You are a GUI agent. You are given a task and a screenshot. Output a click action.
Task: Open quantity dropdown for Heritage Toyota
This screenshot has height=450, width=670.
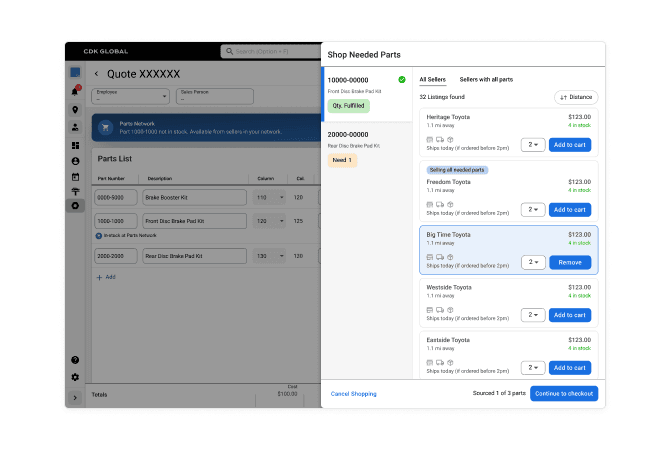(x=533, y=145)
